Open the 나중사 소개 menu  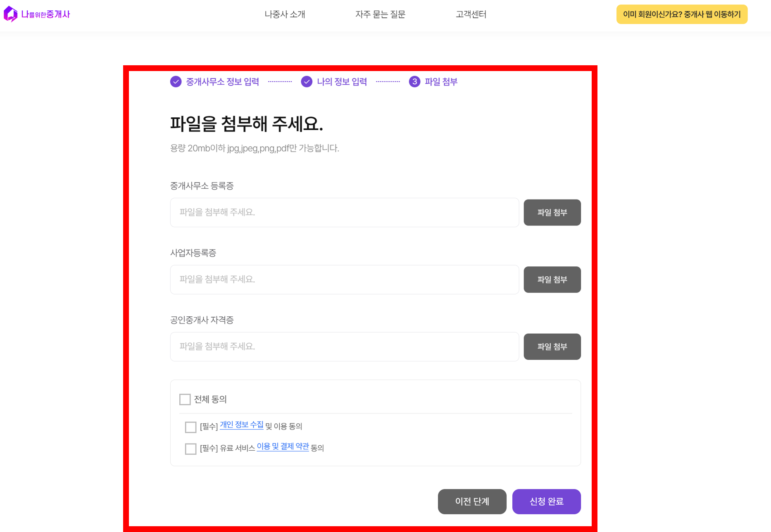pyautogui.click(x=285, y=14)
